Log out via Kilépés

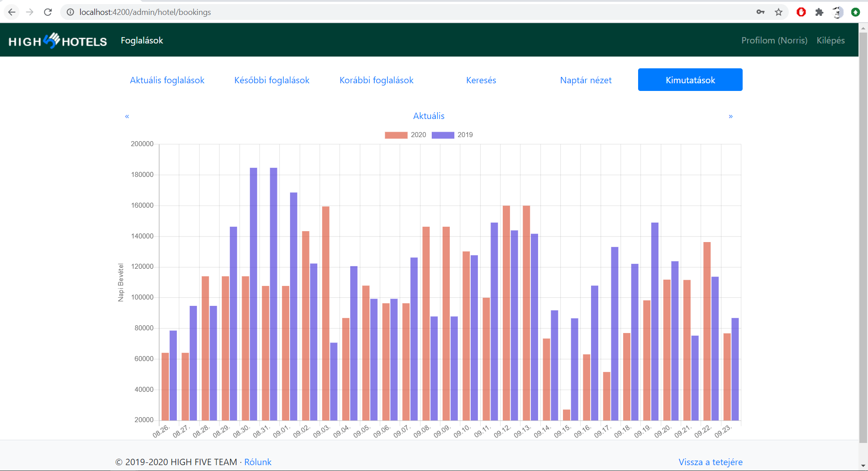pos(830,40)
